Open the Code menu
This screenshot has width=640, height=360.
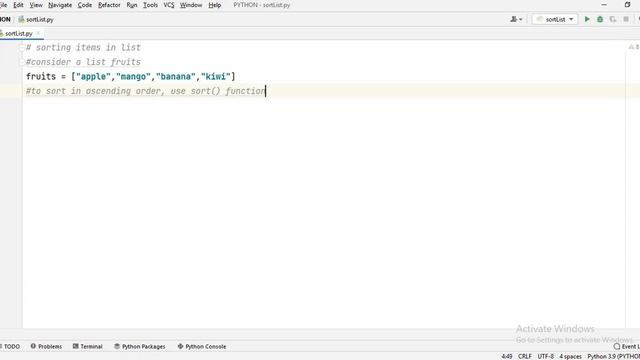[x=84, y=5]
